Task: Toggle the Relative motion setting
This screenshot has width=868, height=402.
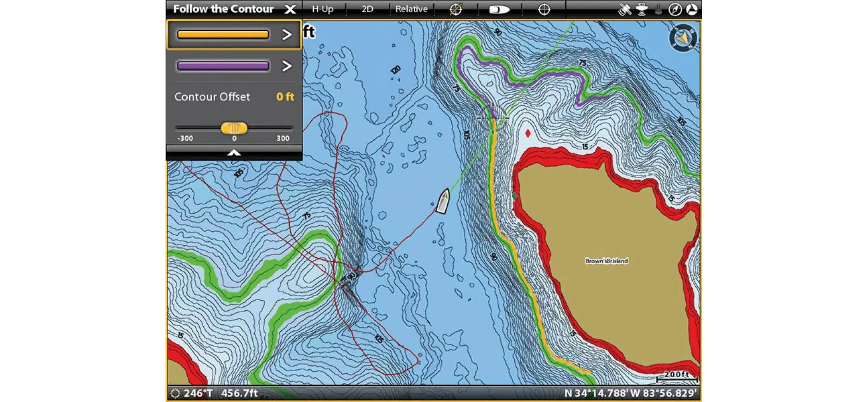Action: pyautogui.click(x=411, y=9)
